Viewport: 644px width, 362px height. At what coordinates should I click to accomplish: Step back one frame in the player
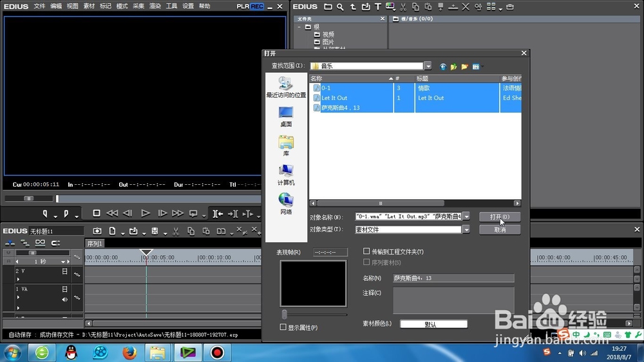point(128,213)
